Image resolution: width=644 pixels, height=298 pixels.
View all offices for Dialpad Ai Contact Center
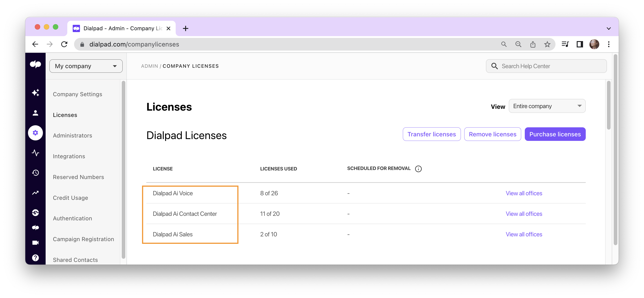524,214
